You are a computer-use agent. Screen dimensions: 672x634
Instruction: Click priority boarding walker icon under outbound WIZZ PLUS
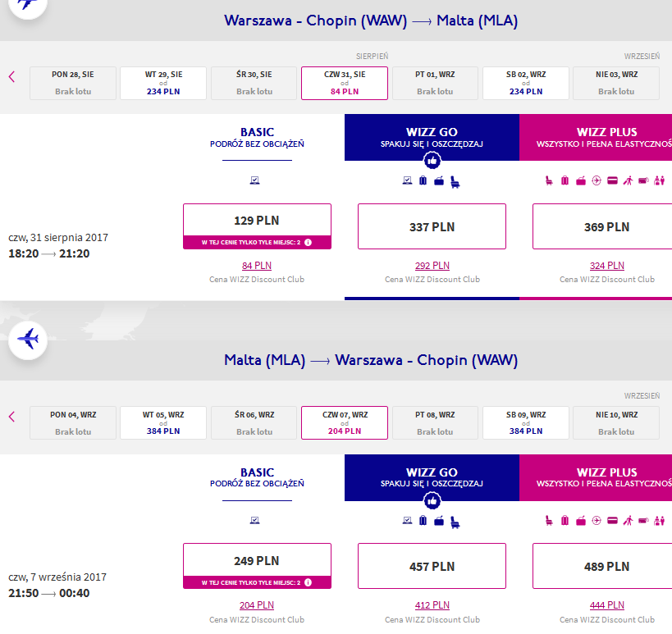(x=628, y=180)
